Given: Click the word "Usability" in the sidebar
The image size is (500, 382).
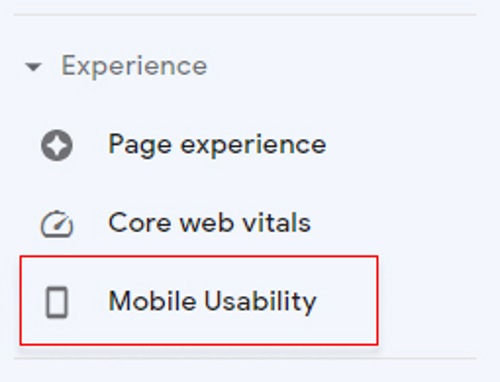Looking at the screenshot, I should pos(260,302).
